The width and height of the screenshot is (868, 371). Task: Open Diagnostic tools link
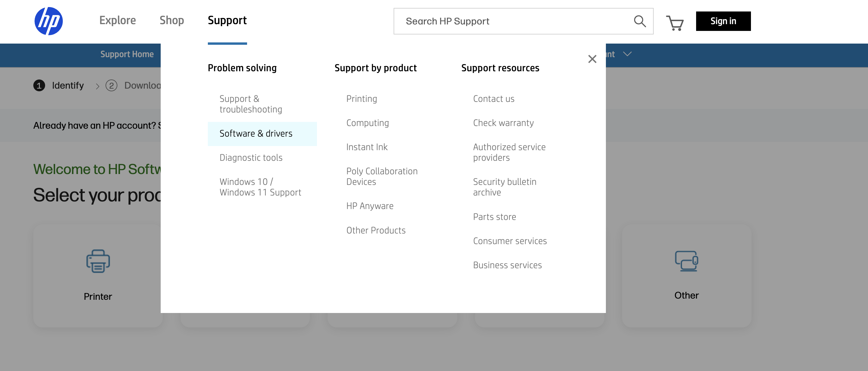(251, 158)
